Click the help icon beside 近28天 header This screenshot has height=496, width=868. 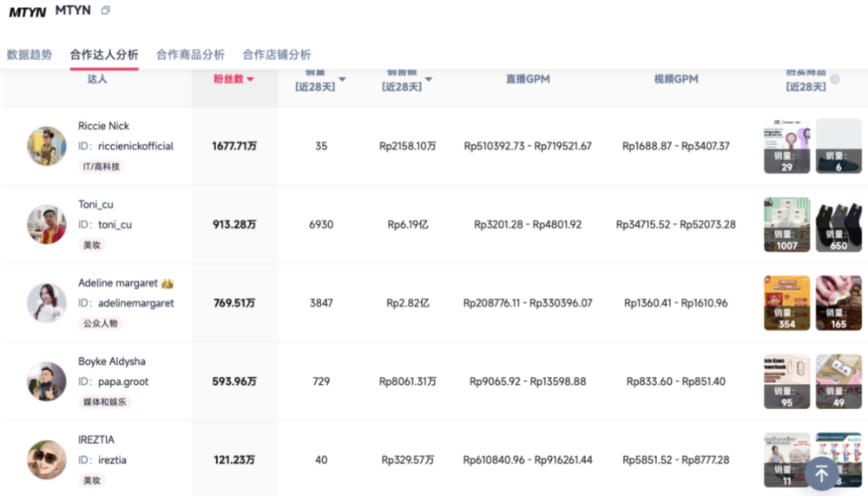pos(835,80)
